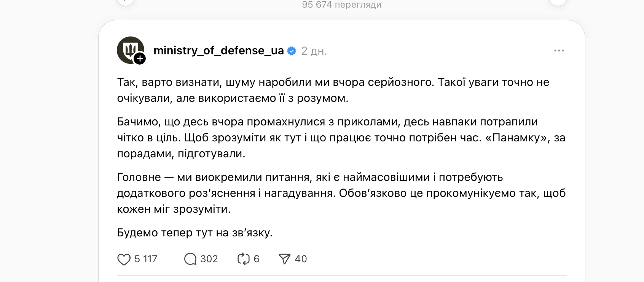Open comments via the speech bubble icon
The height and width of the screenshot is (282, 644).
(x=191, y=259)
